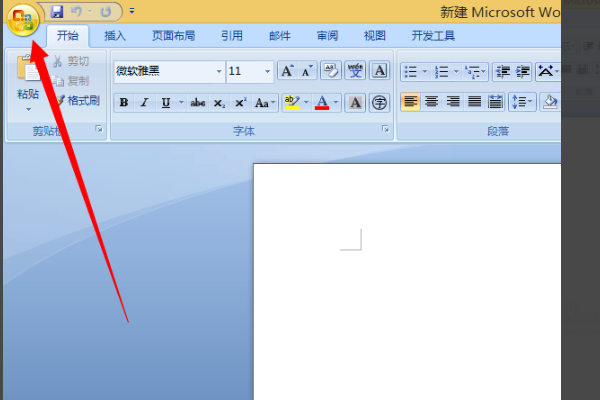The width and height of the screenshot is (600, 400).
Task: Switch to the 开始 tab
Action: 68,36
